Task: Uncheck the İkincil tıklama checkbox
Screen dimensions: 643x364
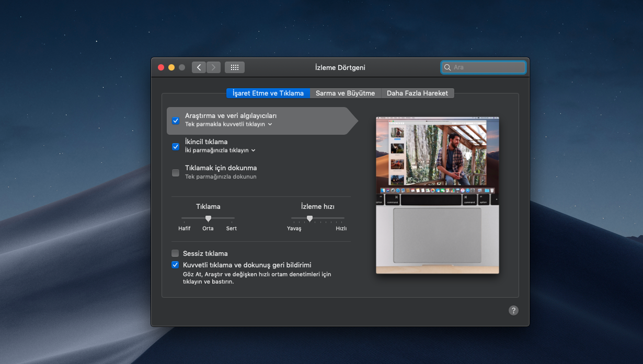Action: point(176,147)
